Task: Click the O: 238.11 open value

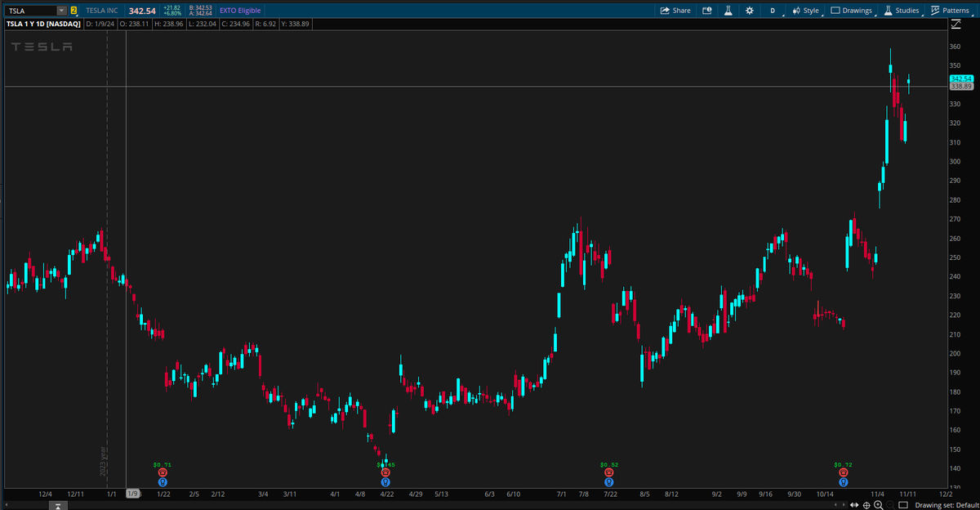Action: (134, 25)
